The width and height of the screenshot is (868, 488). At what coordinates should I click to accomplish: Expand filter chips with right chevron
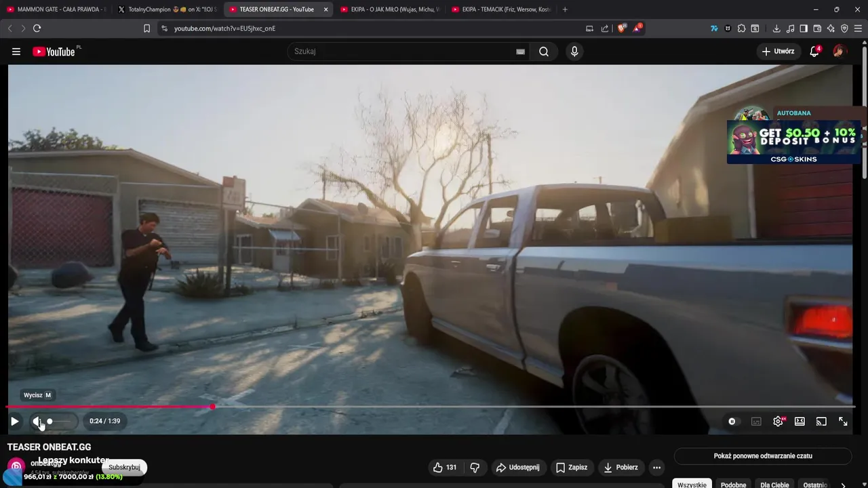[x=843, y=484]
